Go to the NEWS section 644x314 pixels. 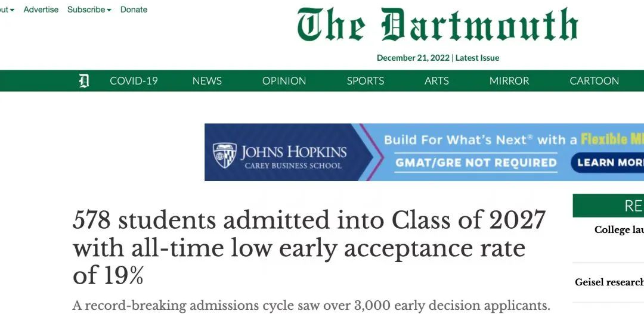coord(207,81)
